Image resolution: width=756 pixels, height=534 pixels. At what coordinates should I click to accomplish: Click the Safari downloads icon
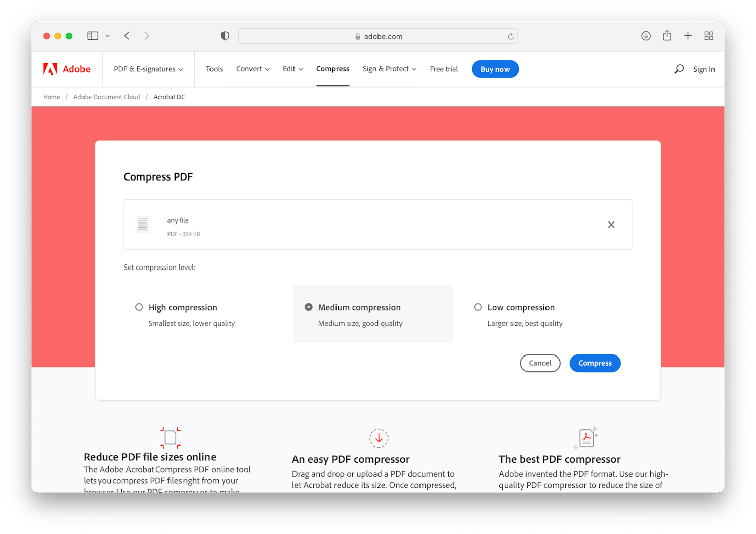point(646,36)
